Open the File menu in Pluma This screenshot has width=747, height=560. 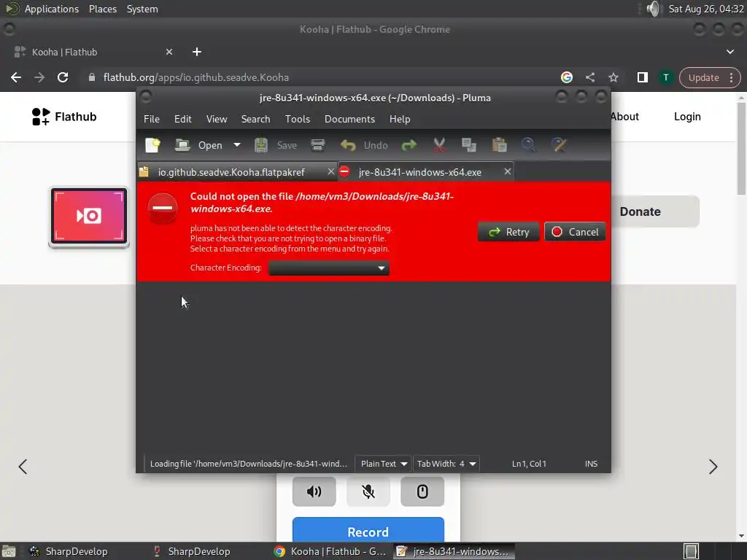(x=152, y=119)
